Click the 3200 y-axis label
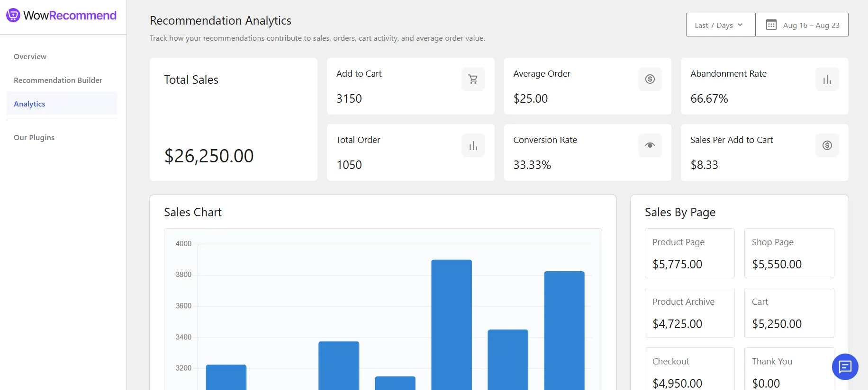 click(x=183, y=368)
